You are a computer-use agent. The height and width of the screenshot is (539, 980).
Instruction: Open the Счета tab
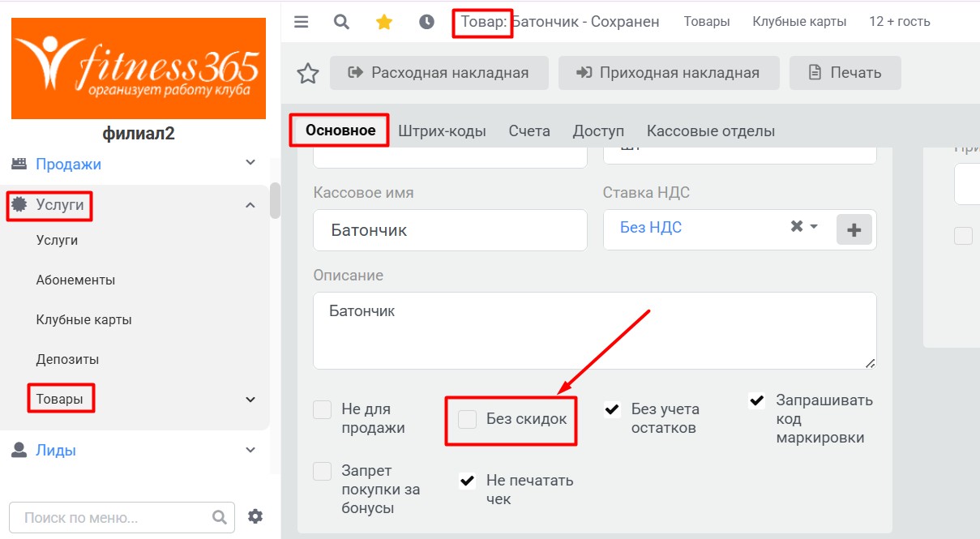pos(529,131)
